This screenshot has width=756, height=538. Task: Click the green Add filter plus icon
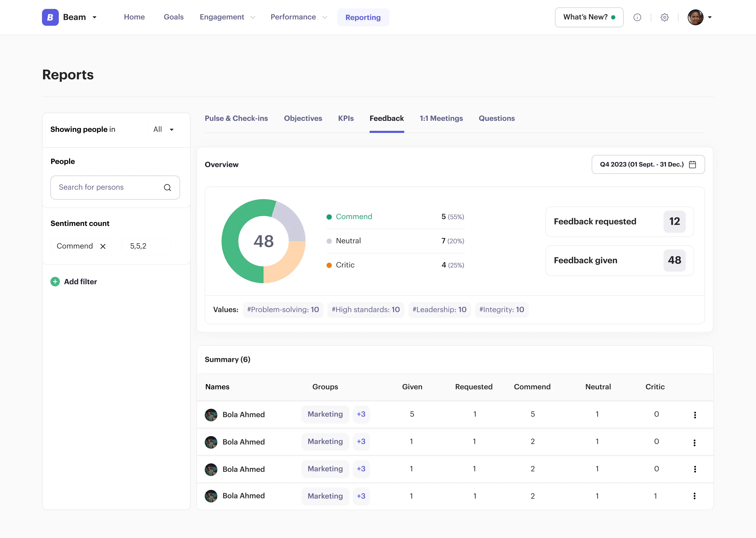(55, 282)
